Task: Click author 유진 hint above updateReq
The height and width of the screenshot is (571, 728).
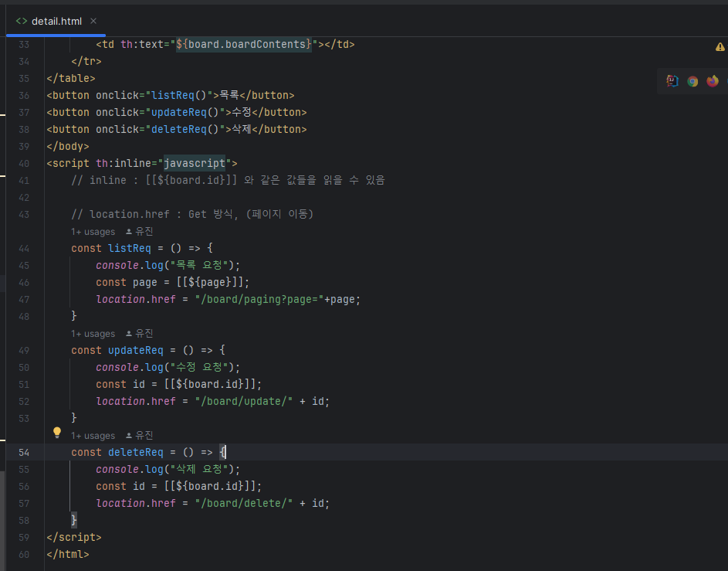Action: click(x=139, y=334)
